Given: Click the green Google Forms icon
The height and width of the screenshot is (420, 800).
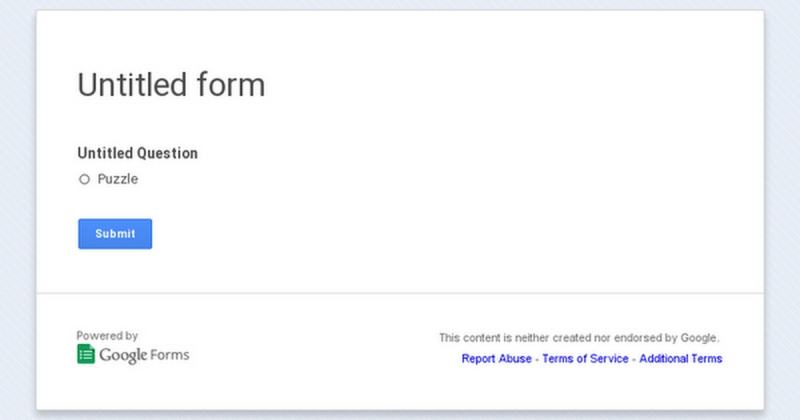Looking at the screenshot, I should pyautogui.click(x=86, y=354).
